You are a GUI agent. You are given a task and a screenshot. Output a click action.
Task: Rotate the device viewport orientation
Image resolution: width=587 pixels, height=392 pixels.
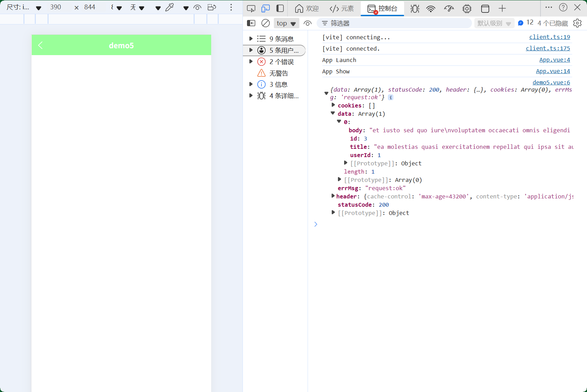tap(212, 7)
